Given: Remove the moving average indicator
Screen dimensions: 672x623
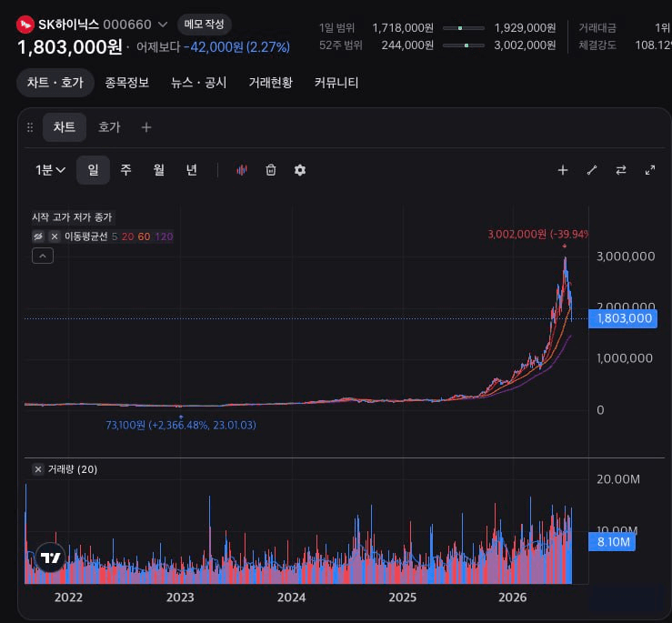Looking at the screenshot, I should tap(55, 236).
